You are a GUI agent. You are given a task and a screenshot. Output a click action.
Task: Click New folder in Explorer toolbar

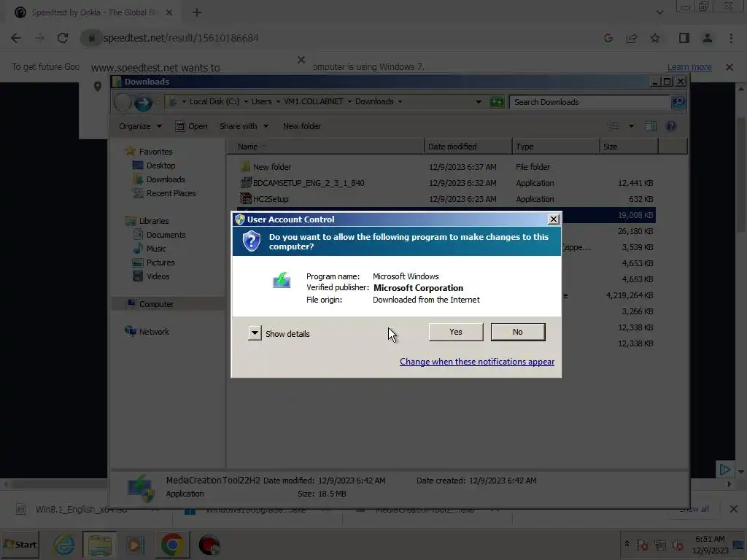(301, 126)
